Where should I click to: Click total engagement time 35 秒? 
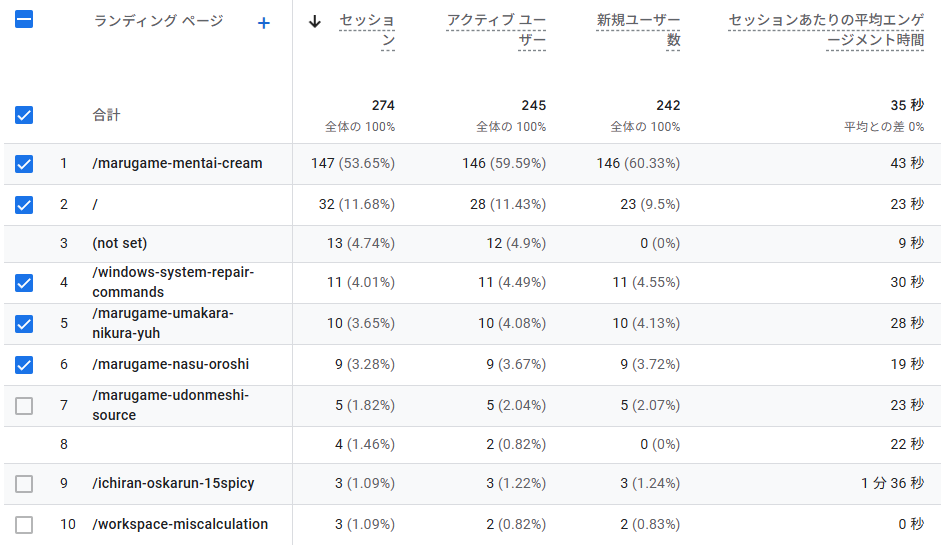point(907,106)
